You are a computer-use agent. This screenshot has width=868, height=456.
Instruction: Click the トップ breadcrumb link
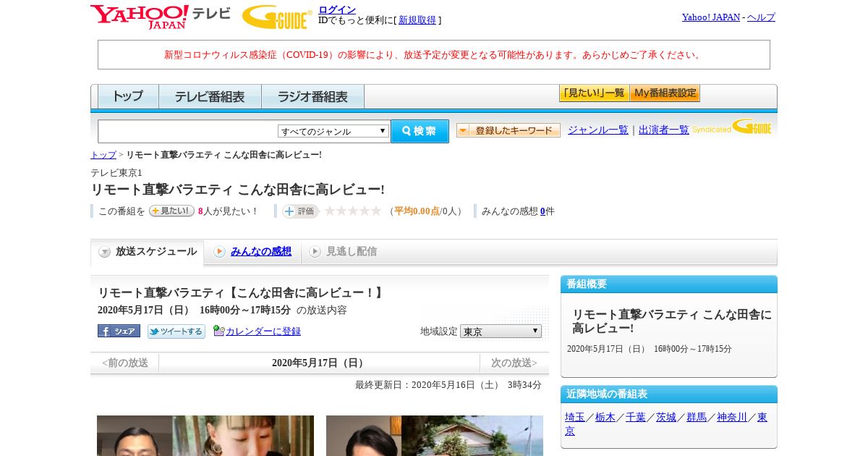[103, 155]
